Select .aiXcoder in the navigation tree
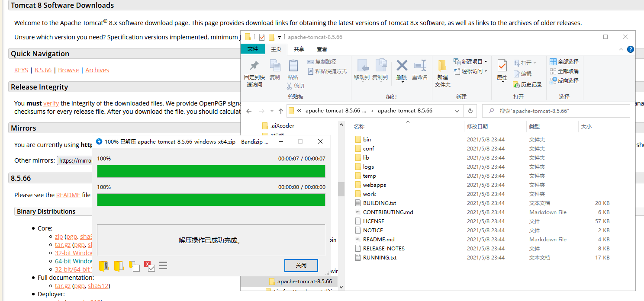Viewport: 644px width, 301px height. (x=282, y=126)
